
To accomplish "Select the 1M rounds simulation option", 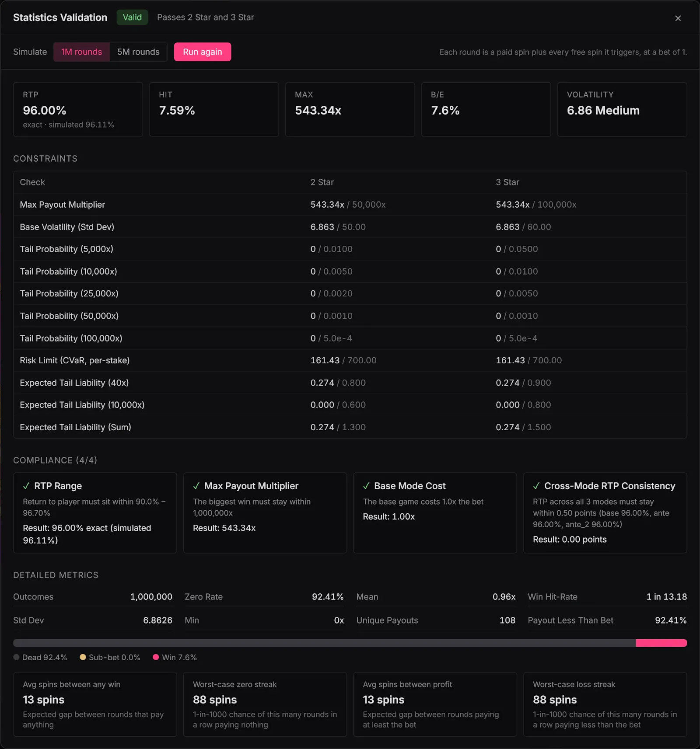I will [x=81, y=52].
